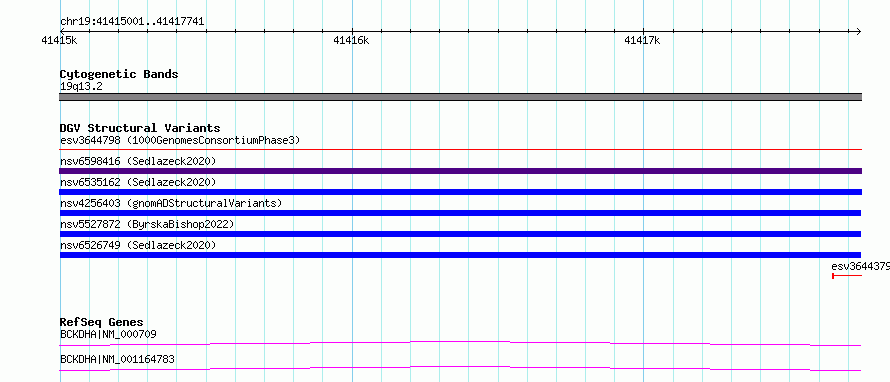
Task: Click the ruler arrowhead at the right end
Action: [x=858, y=31]
